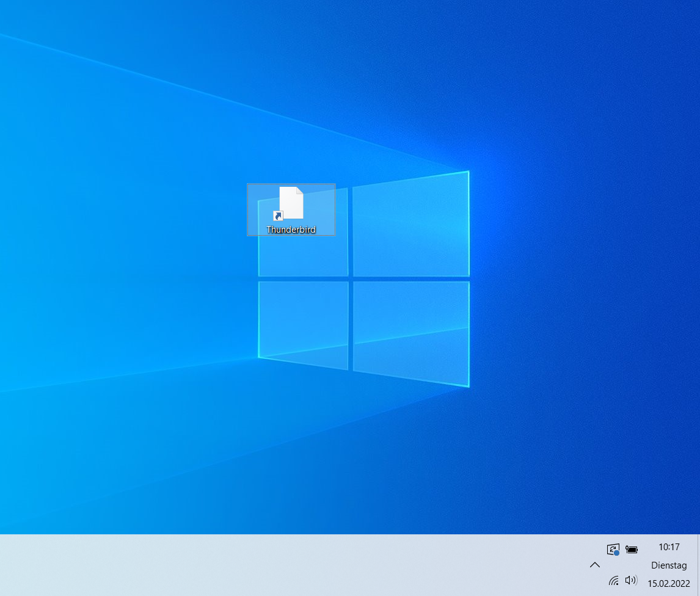The width and height of the screenshot is (700, 596).
Task: Open the calendar via date 15.02.2022
Action: pyautogui.click(x=669, y=583)
